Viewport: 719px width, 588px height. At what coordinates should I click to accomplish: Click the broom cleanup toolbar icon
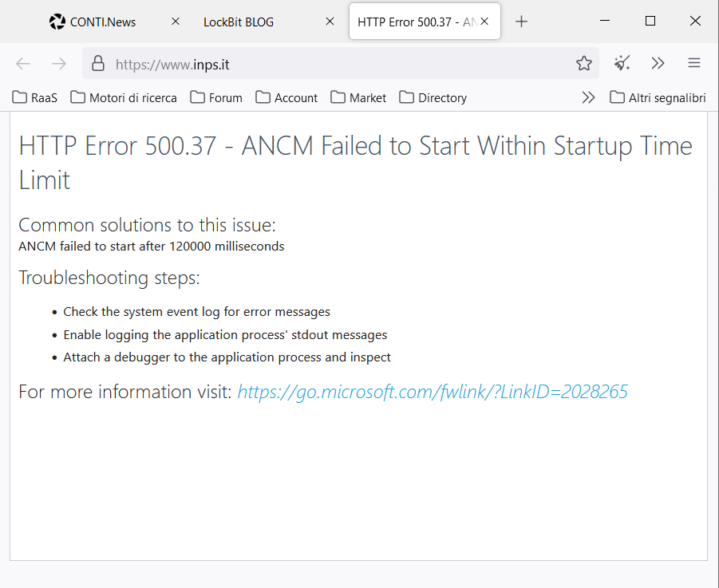[622, 64]
